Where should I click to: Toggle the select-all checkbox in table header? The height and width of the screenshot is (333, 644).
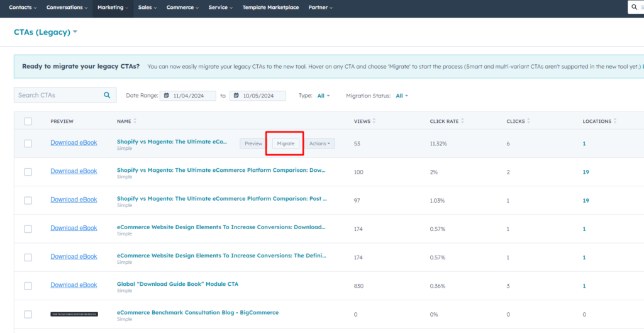point(28,121)
